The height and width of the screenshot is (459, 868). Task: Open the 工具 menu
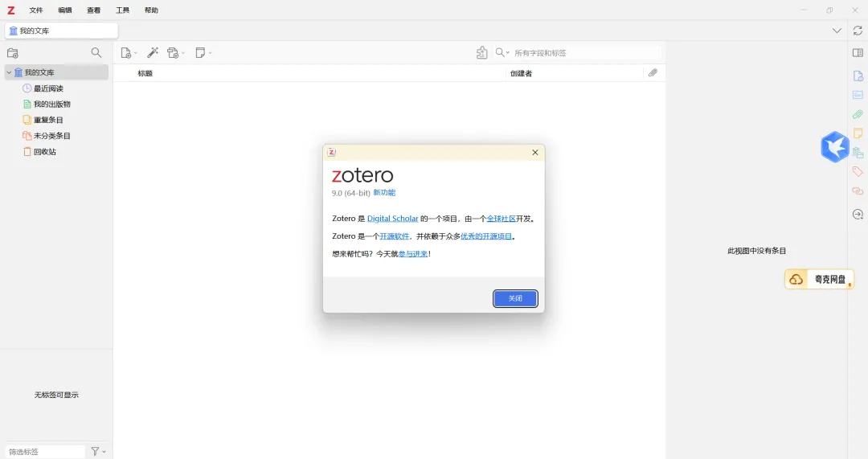coord(122,10)
